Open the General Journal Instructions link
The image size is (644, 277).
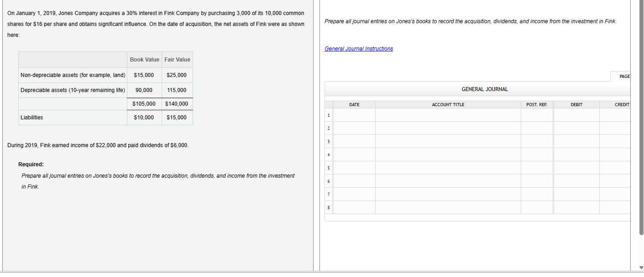358,49
